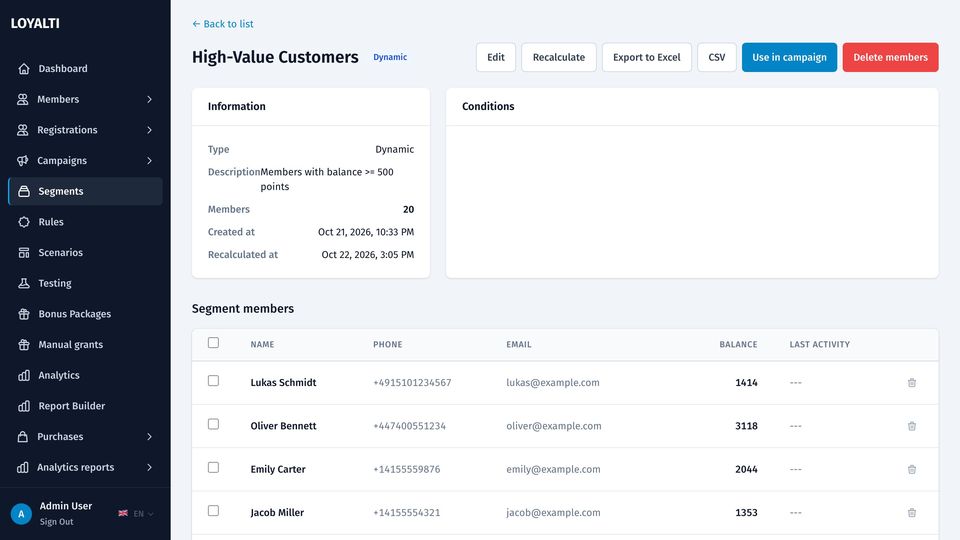This screenshot has height=540, width=960.
Task: Click the Purchases bag icon
Action: click(x=23, y=437)
